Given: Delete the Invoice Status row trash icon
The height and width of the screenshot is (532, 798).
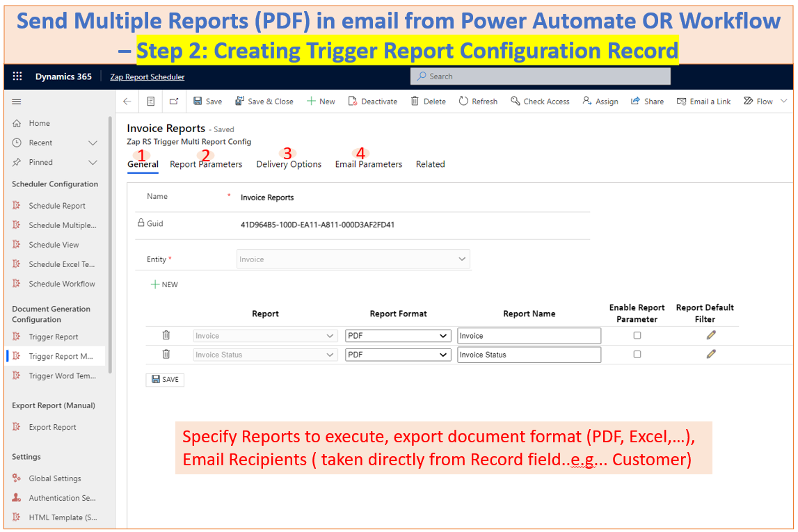Looking at the screenshot, I should click(166, 354).
